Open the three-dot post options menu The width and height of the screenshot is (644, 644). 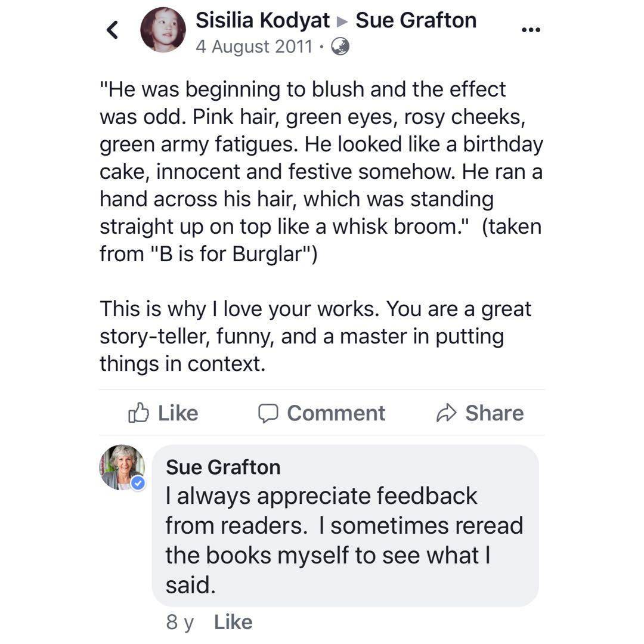point(530,30)
